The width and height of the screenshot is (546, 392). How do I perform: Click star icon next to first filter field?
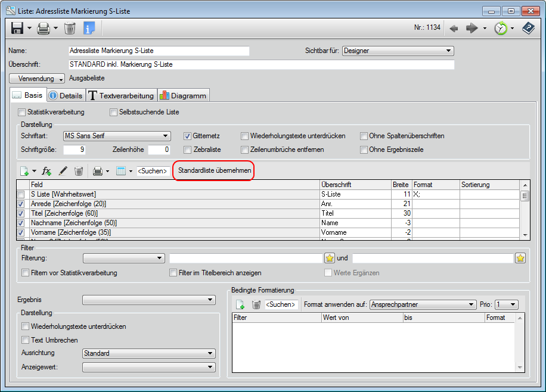point(330,258)
